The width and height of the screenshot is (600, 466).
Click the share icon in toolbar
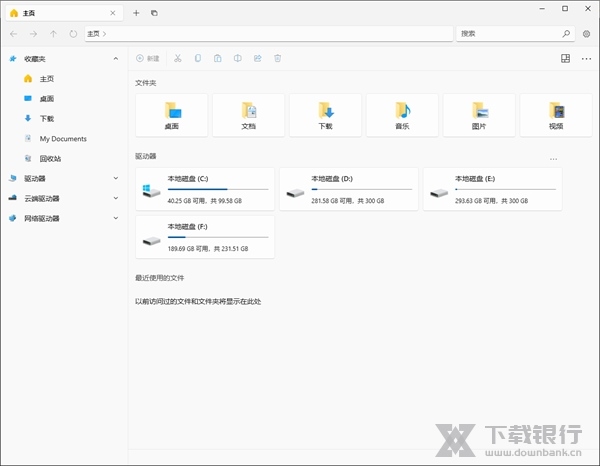point(258,58)
